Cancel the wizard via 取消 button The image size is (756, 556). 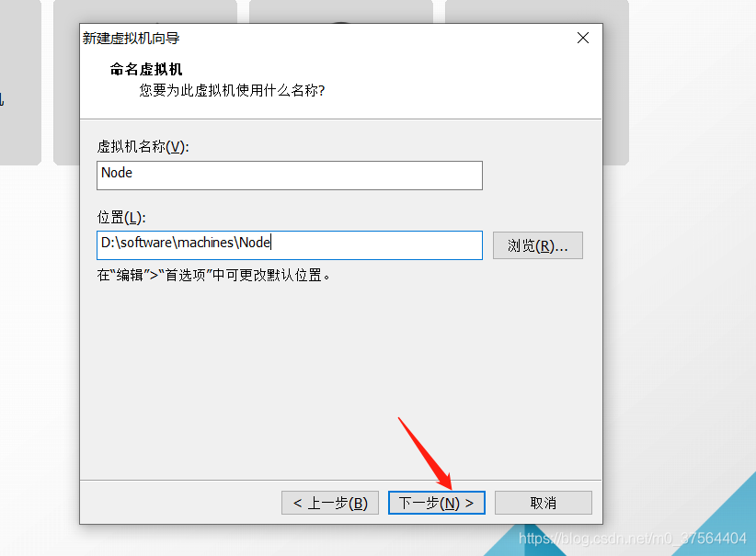pyautogui.click(x=544, y=503)
